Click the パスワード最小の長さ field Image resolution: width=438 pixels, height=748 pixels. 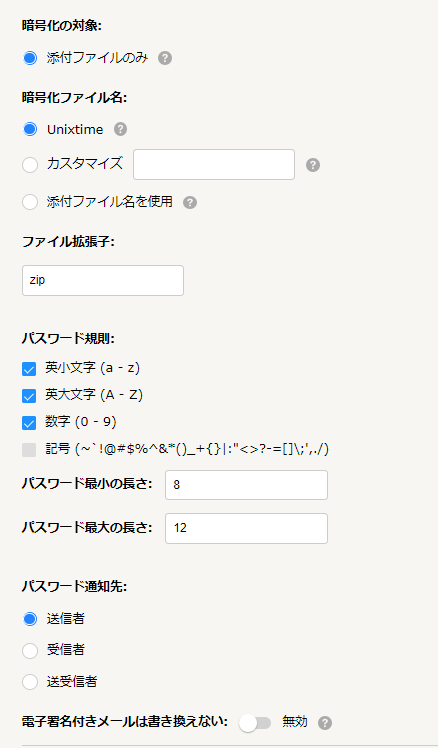pos(246,485)
